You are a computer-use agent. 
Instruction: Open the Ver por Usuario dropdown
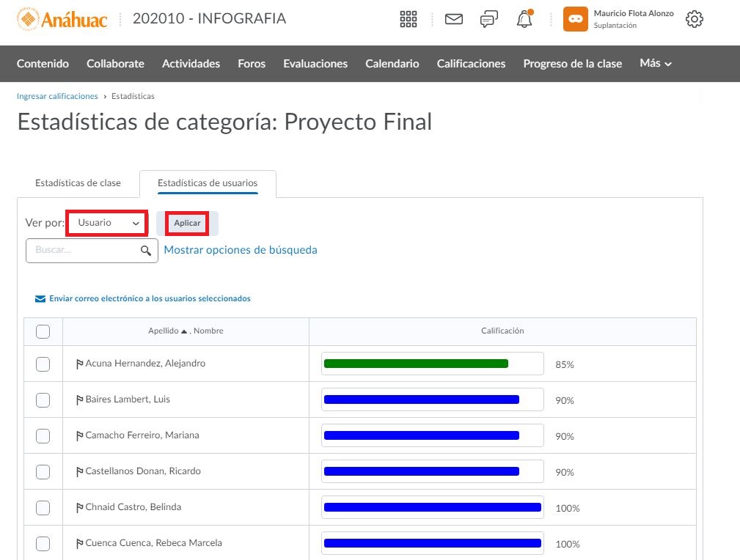[107, 223]
